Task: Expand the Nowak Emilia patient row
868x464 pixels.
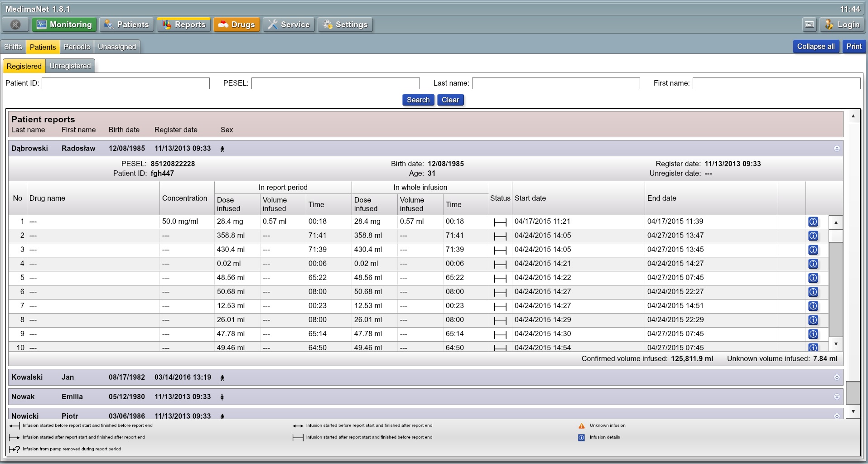Action: (x=837, y=397)
